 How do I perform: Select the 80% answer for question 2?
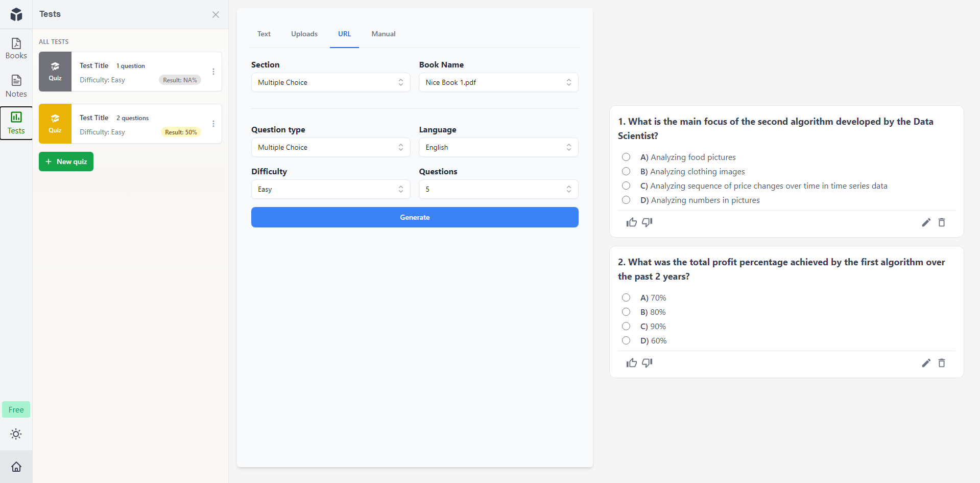tap(626, 312)
